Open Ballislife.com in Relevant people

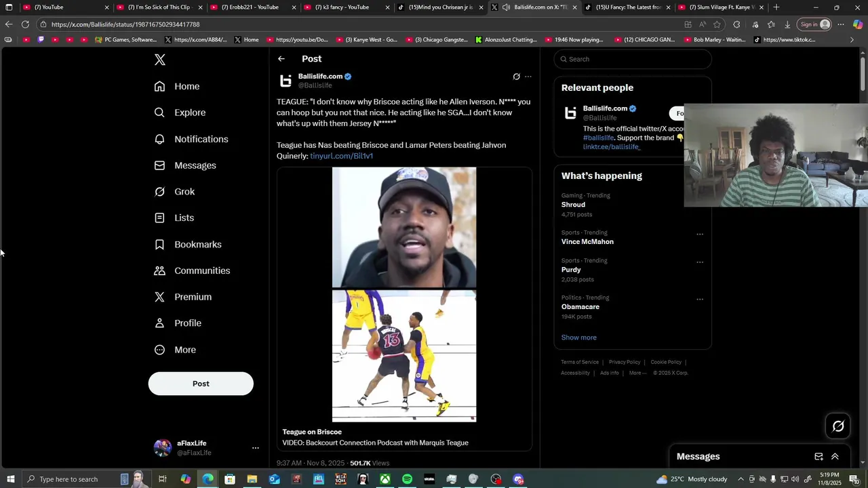(x=605, y=108)
